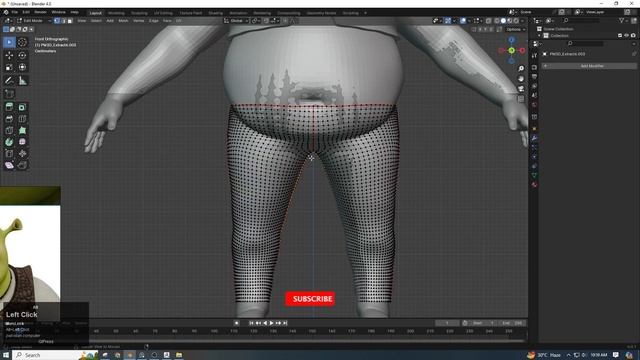This screenshot has width=640, height=360.
Task: Toggle Collection visibility eye icon in outliner
Action: [627, 36]
